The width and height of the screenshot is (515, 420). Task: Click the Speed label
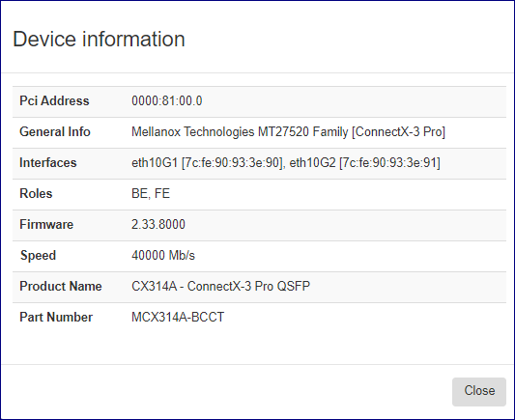coord(38,255)
